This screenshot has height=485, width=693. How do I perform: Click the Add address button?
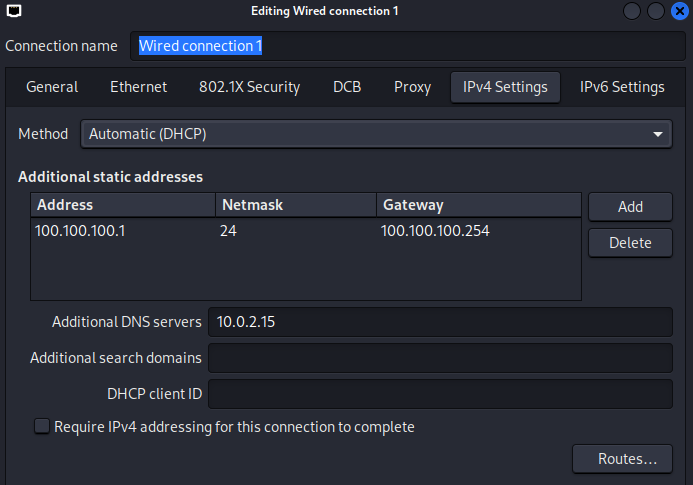630,206
